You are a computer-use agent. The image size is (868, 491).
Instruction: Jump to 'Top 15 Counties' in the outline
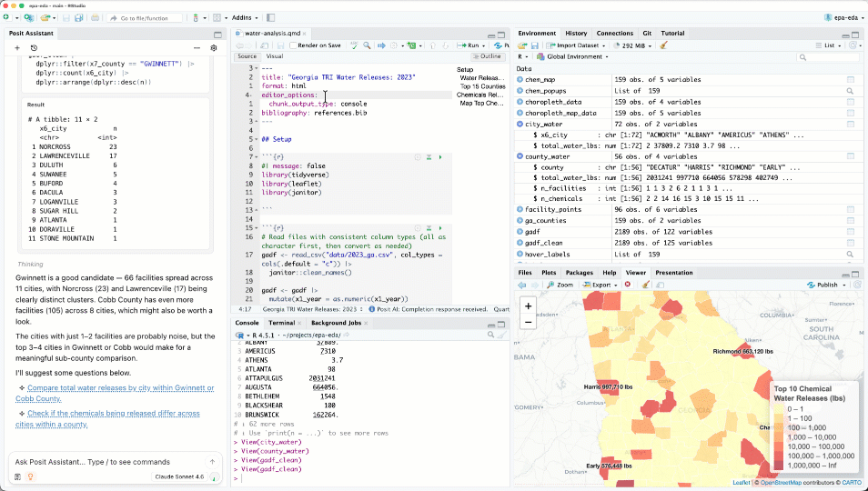click(x=483, y=86)
